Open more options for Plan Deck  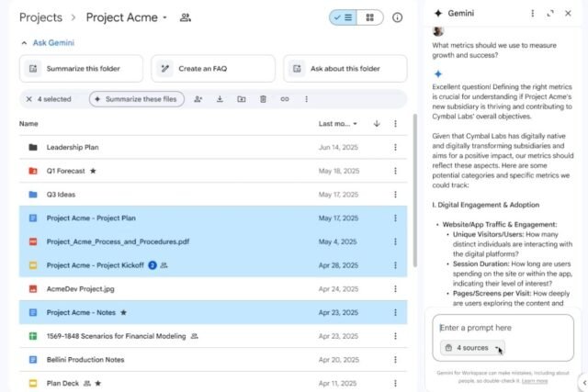coord(395,384)
